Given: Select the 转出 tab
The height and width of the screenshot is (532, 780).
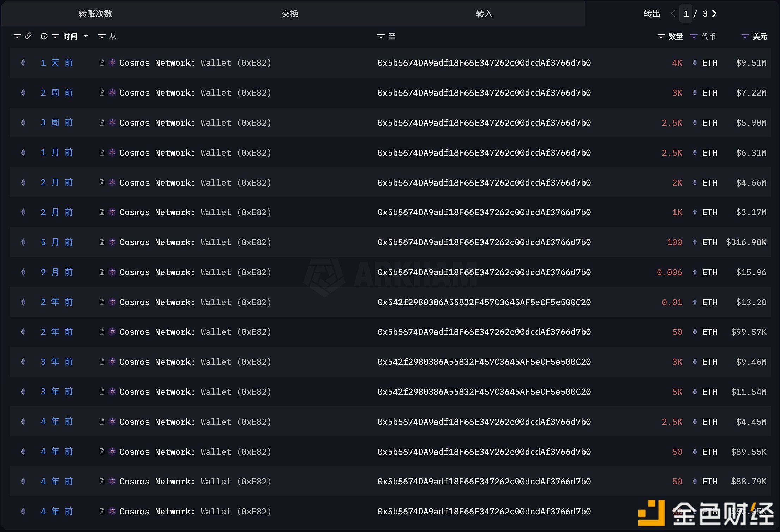Looking at the screenshot, I should pyautogui.click(x=652, y=13).
